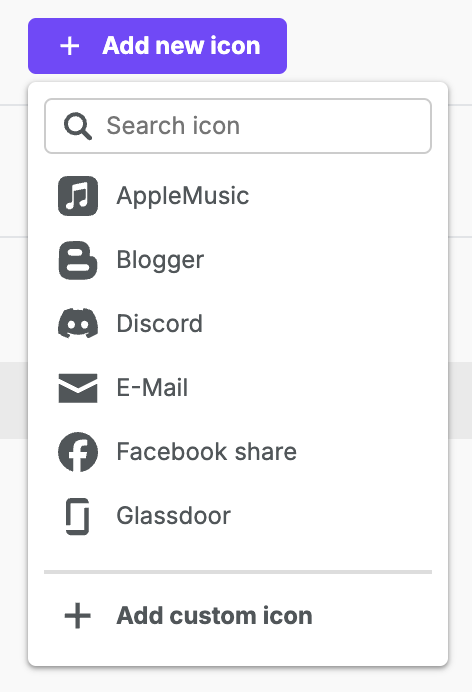Select AppleMusic from the list

pyautogui.click(x=238, y=196)
